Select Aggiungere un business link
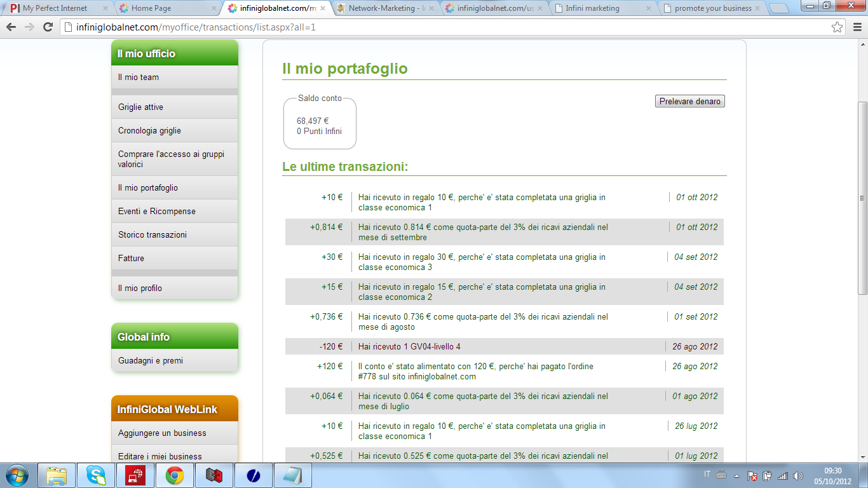Screen dimensions: 868x488 point(162,433)
